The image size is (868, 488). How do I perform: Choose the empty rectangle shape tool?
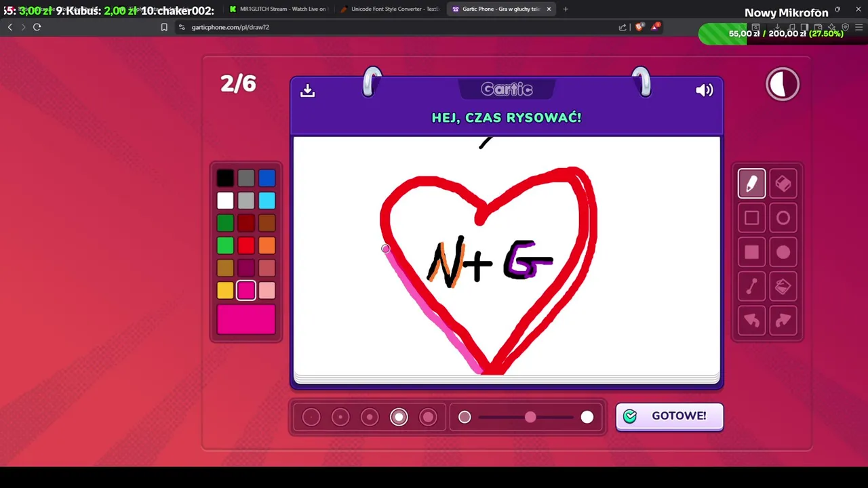coord(751,218)
